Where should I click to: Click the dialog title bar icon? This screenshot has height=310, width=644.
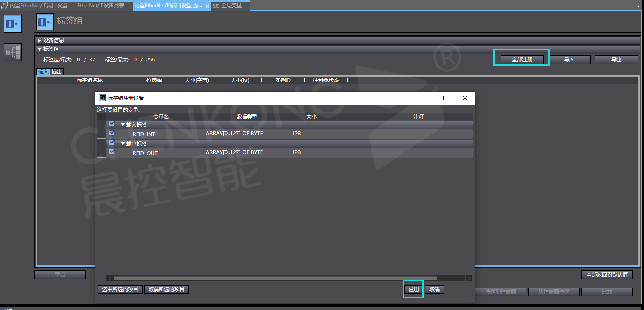(102, 98)
